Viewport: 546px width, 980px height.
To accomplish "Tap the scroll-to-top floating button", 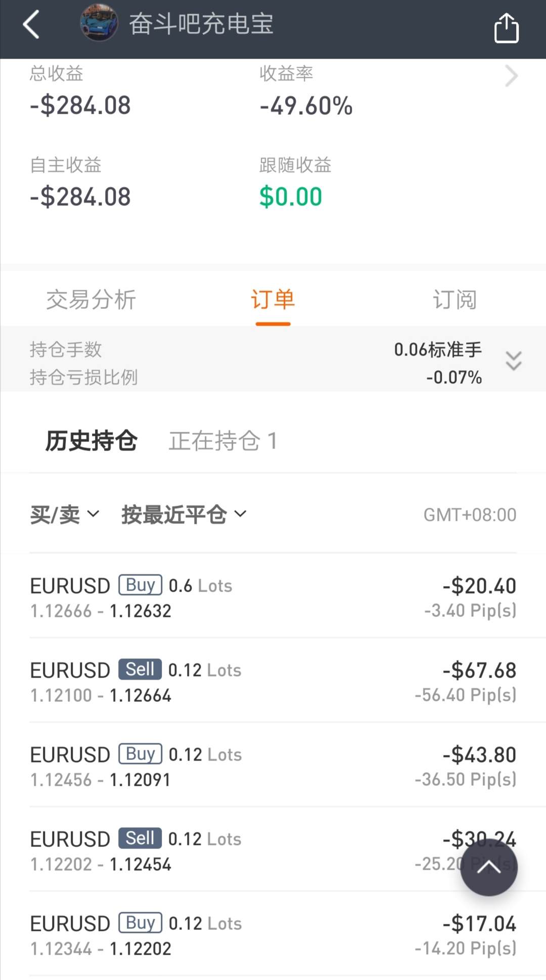I will [x=489, y=867].
